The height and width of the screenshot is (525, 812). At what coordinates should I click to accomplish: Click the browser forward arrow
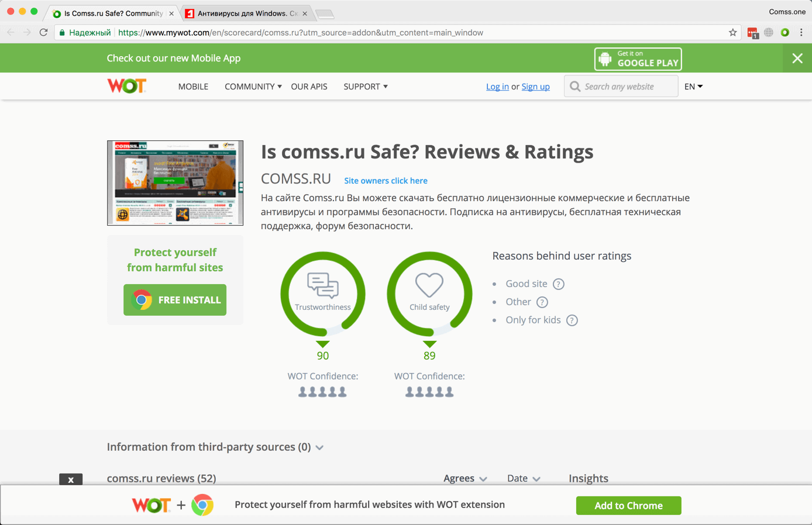(x=27, y=33)
